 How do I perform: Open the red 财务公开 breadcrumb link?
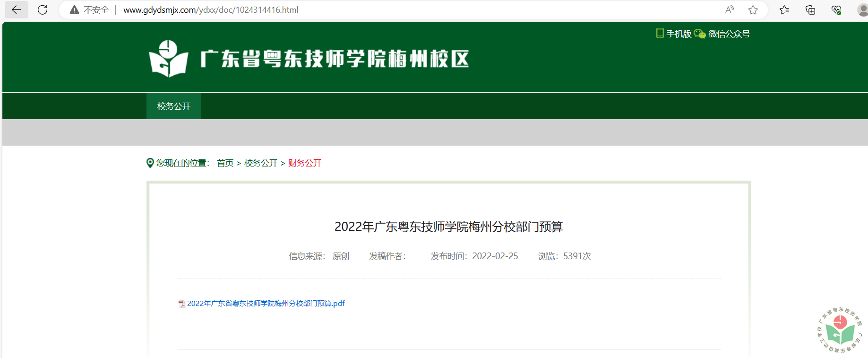305,163
